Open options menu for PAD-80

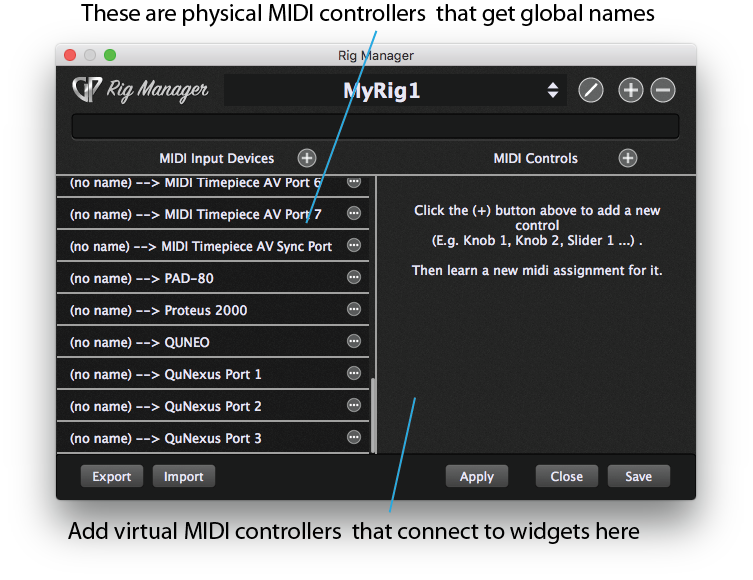(x=354, y=277)
